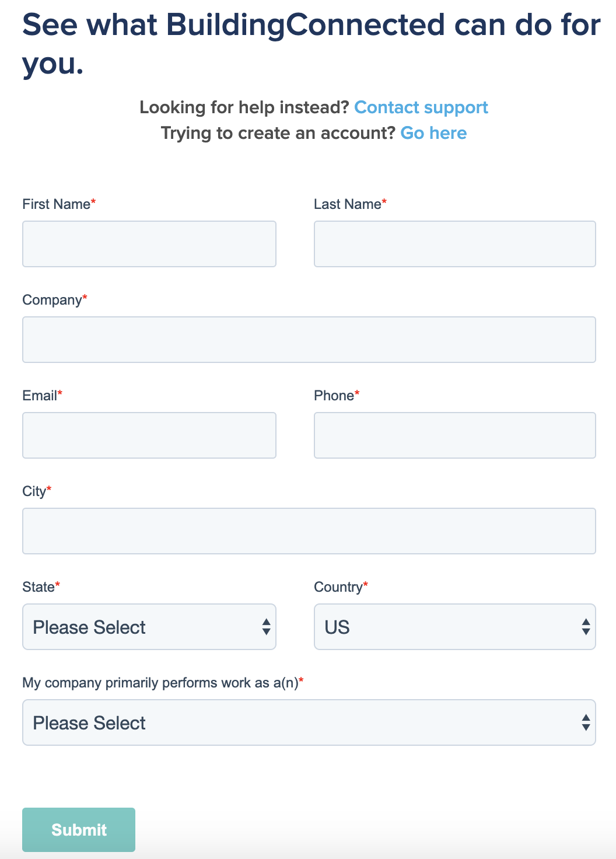
Task: Open the Contact support link
Action: [421, 107]
